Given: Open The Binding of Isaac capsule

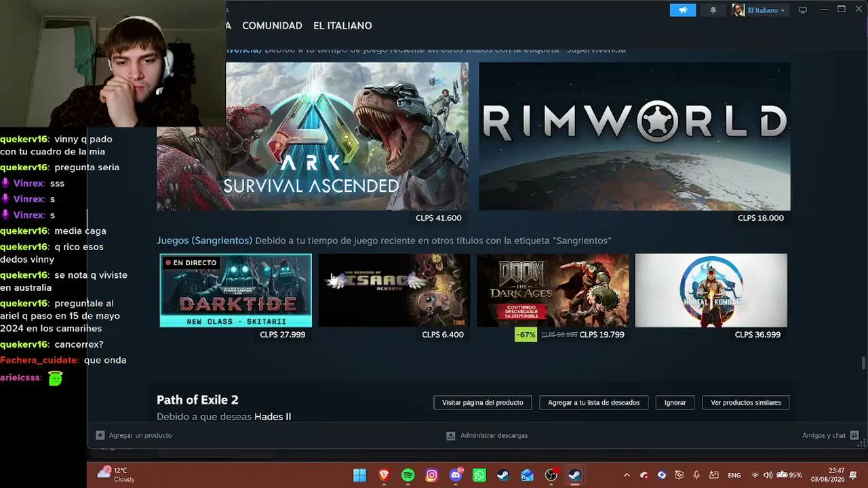Looking at the screenshot, I should click(x=394, y=290).
